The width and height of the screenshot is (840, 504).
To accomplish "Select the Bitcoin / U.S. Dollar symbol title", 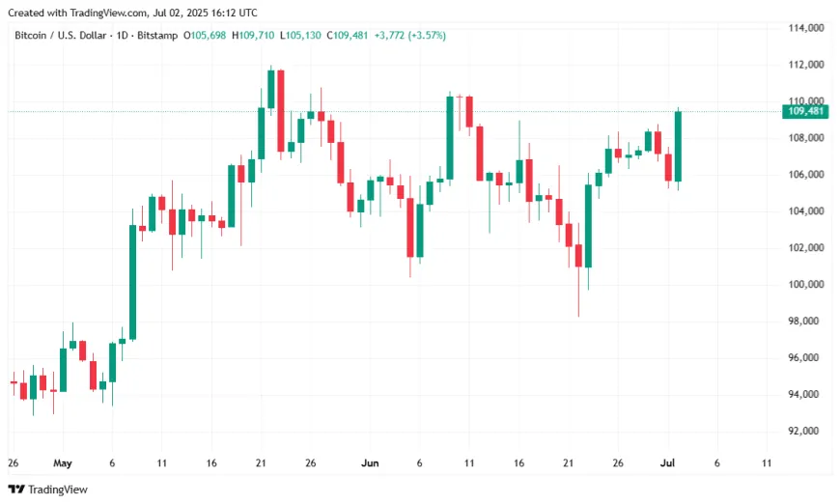I will click(61, 36).
